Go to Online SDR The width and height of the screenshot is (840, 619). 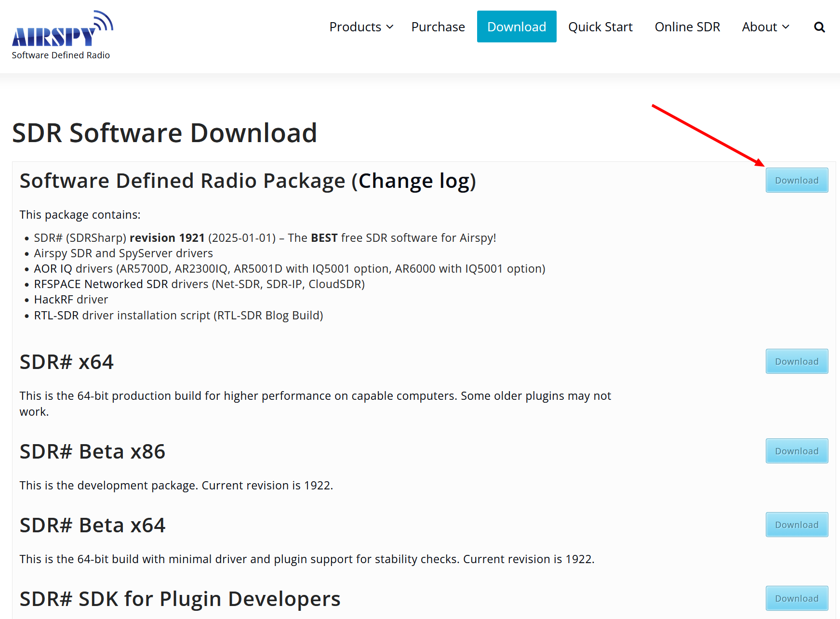pos(687,27)
